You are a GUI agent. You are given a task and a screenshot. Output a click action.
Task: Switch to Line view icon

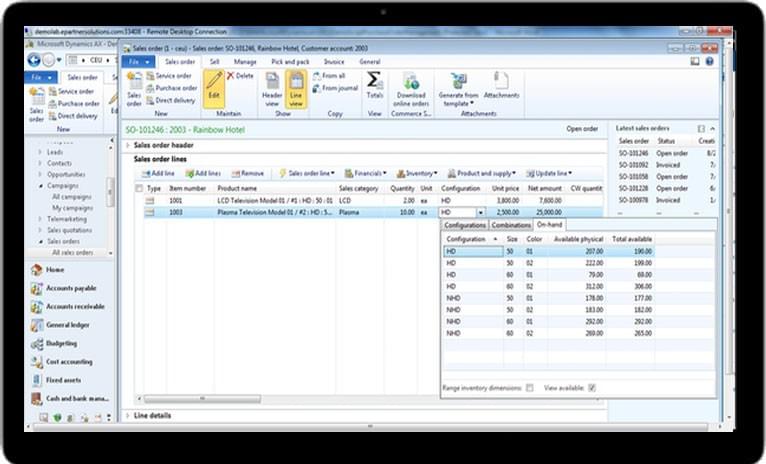tap(296, 81)
